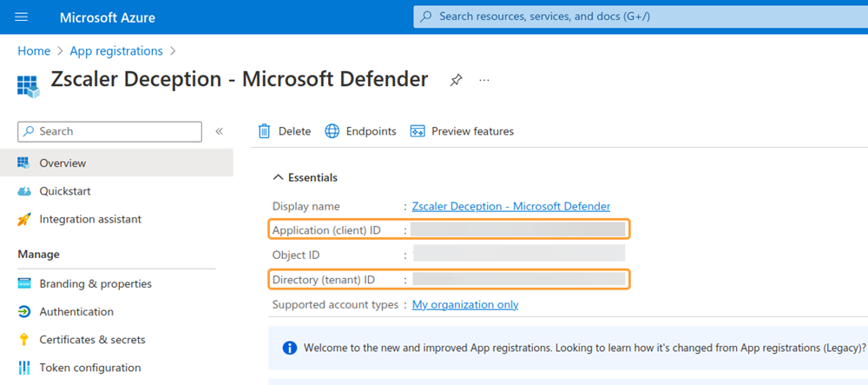Open Preview features from the toolbar
The image size is (868, 385).
(x=462, y=131)
